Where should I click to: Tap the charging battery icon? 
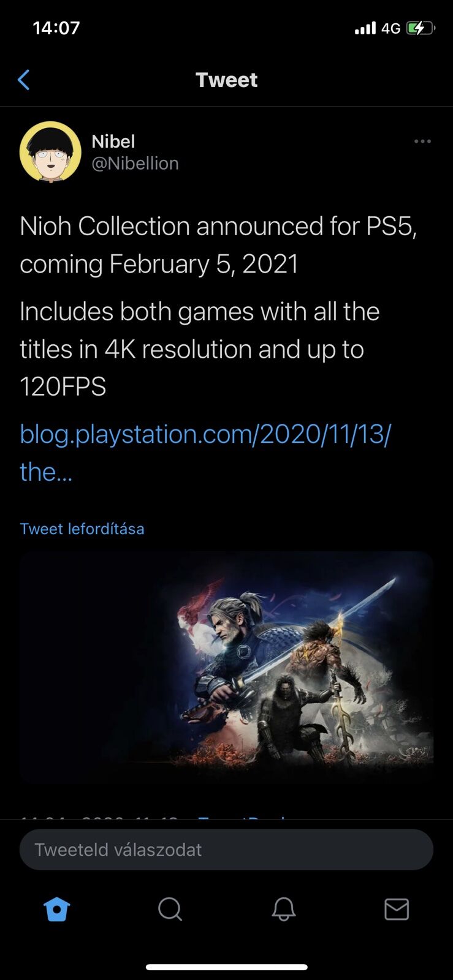421,28
